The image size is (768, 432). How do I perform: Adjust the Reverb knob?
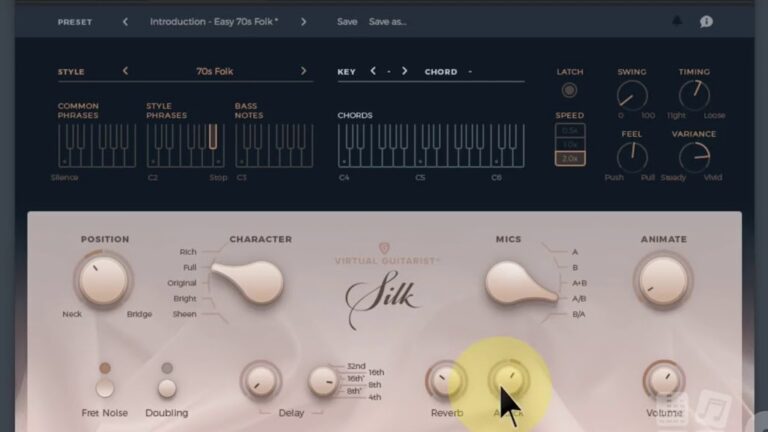pyautogui.click(x=446, y=381)
